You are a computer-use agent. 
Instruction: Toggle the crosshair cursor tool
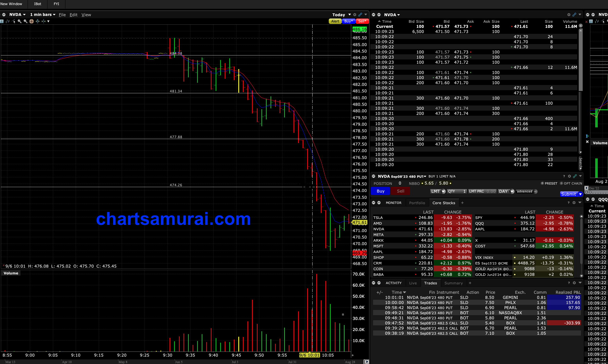(32, 21)
